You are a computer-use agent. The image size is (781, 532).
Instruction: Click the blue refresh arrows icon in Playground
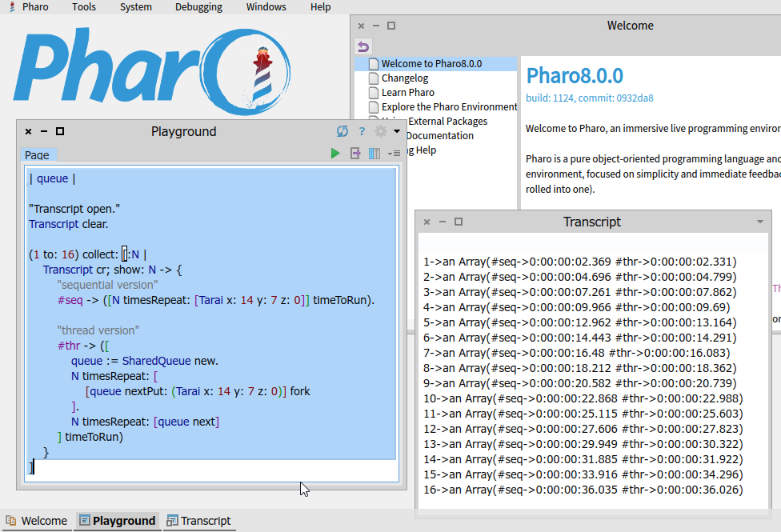click(x=342, y=131)
